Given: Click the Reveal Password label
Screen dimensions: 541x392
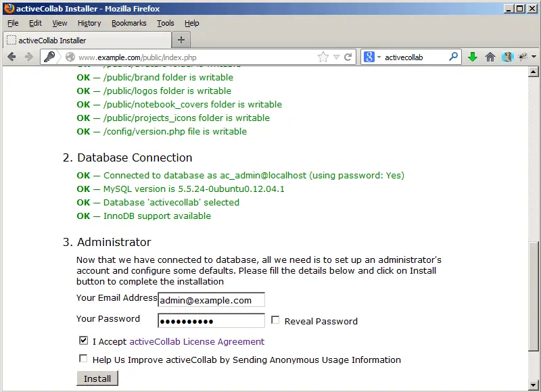Looking at the screenshot, I should pyautogui.click(x=321, y=321).
